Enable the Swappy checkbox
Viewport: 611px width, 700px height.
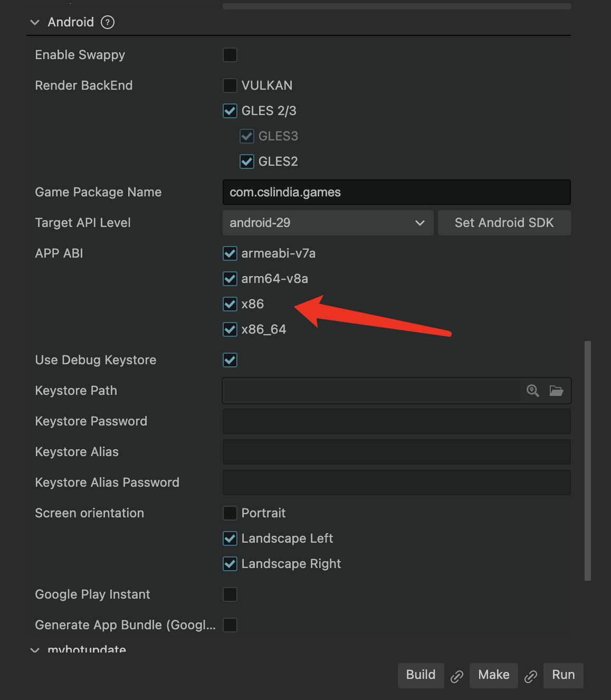pyautogui.click(x=230, y=55)
